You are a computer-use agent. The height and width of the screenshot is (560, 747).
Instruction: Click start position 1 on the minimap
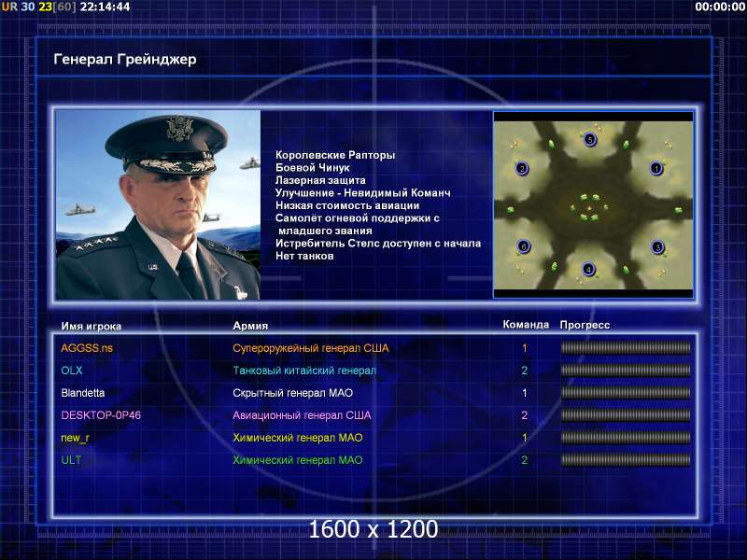pos(656,168)
